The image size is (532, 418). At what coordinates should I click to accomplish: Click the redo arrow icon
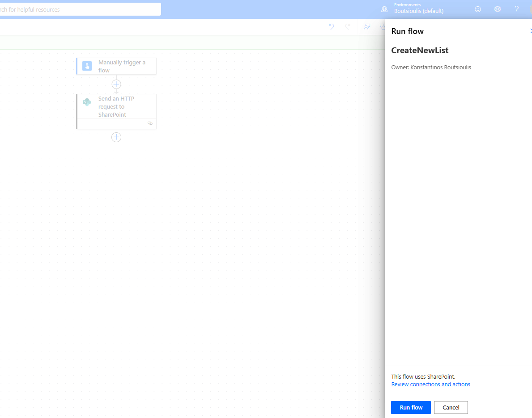(348, 27)
